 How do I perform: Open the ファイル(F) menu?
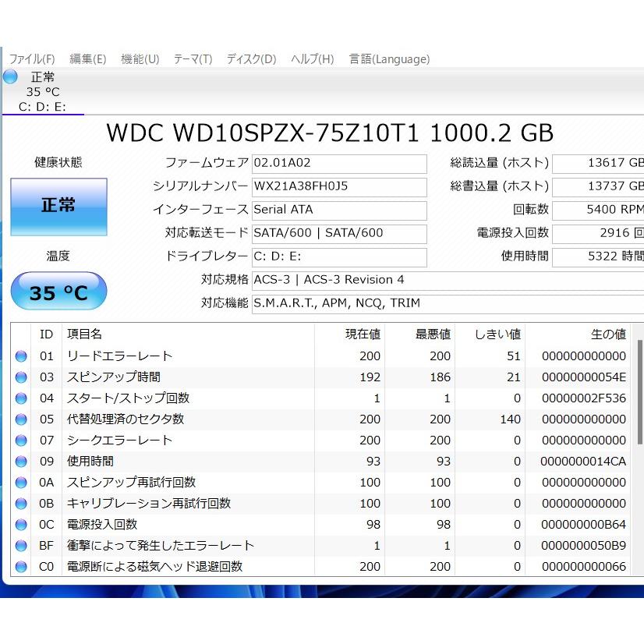[31, 58]
